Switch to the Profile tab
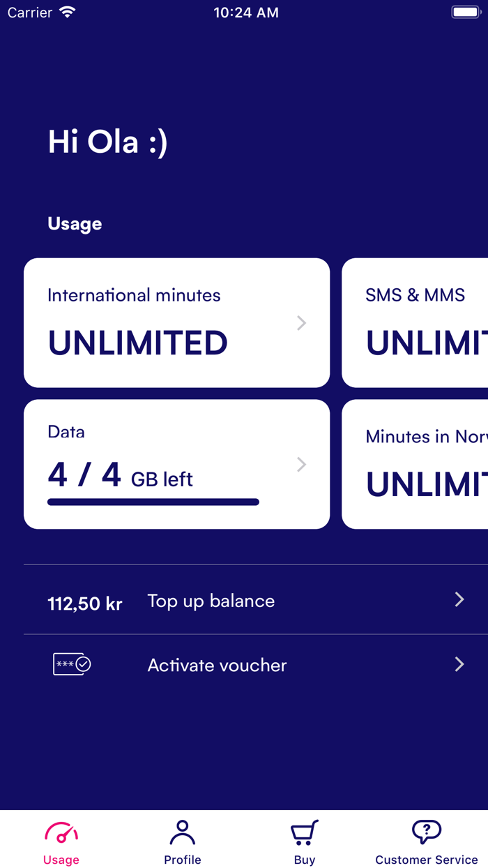The height and width of the screenshot is (868, 488). (x=182, y=841)
